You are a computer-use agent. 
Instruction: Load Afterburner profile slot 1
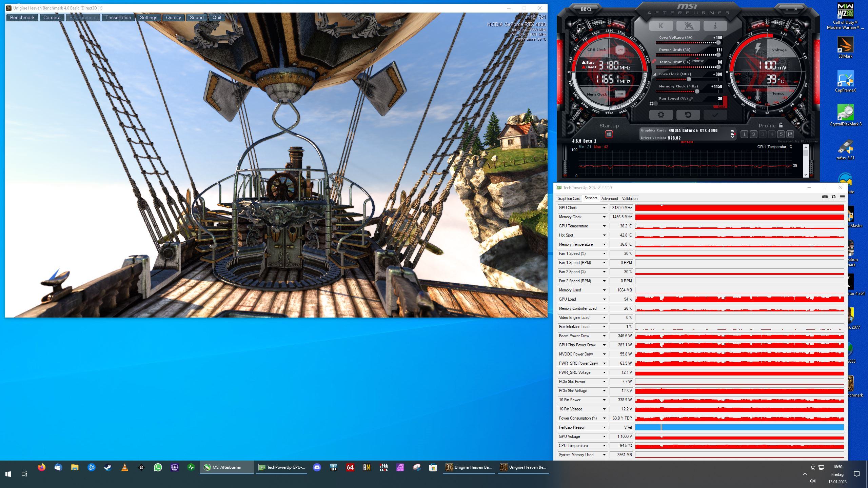coord(744,134)
